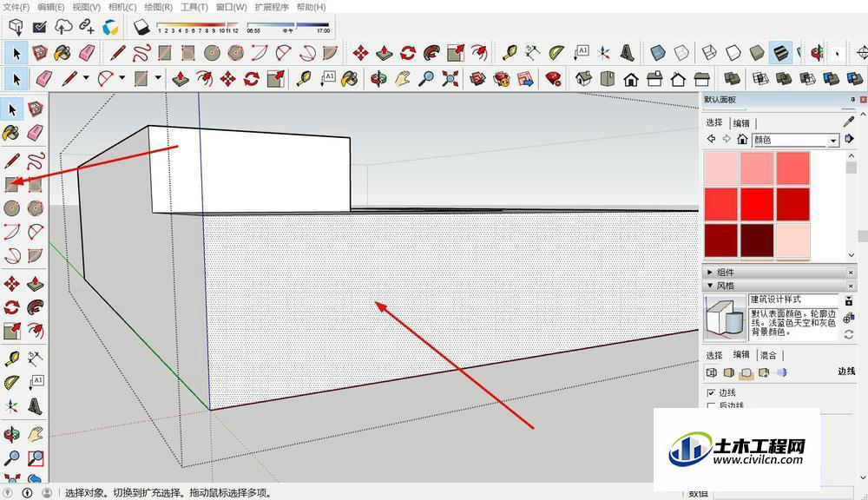The image size is (868, 500).
Task: Expand the 组件 components panel
Action: point(710,272)
